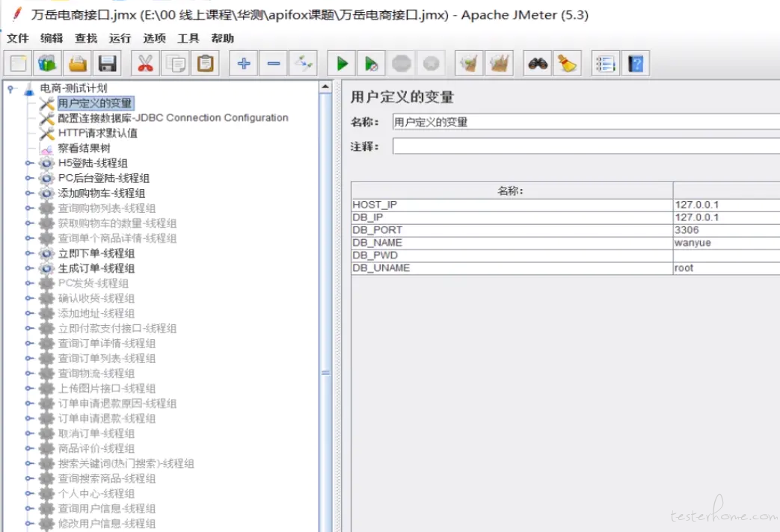The image size is (780, 532).
Task: Open the Templates toolbar icon
Action: pyautogui.click(x=48, y=64)
